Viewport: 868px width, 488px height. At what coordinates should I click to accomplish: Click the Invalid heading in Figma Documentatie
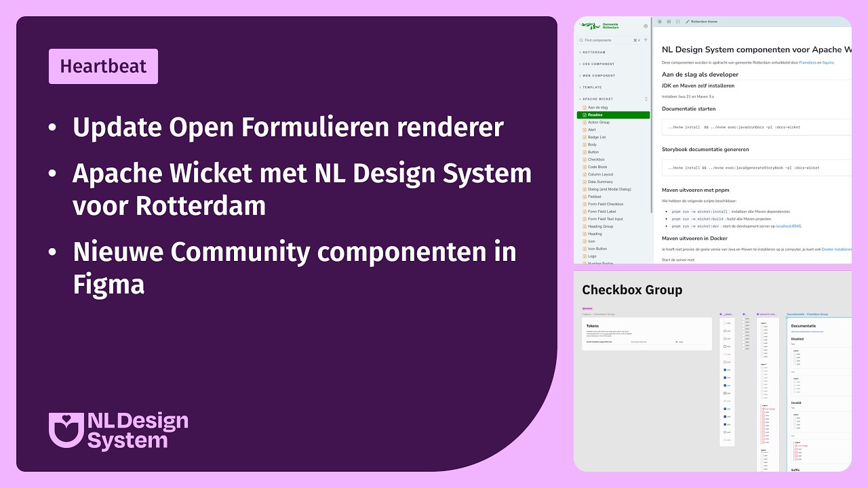(796, 403)
